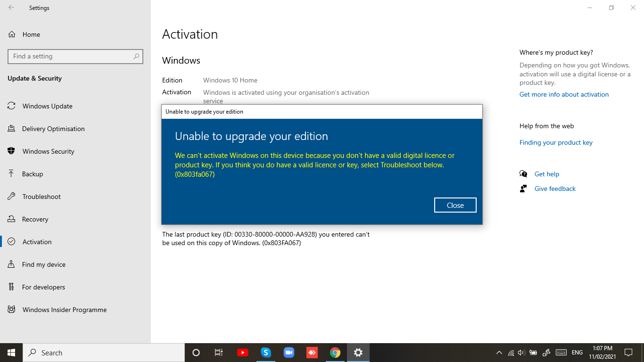
Task: Open Task View from the taskbar
Action: coord(219,353)
